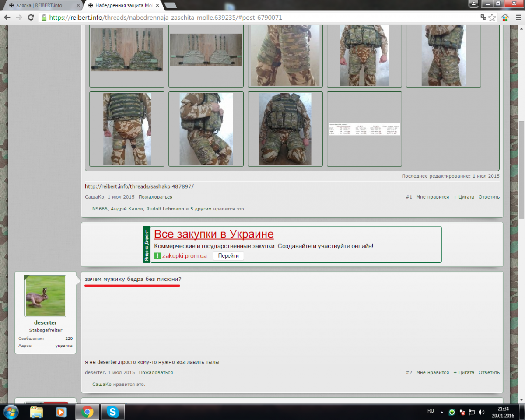
Task: Open the translate page icon in address bar
Action: click(x=483, y=17)
